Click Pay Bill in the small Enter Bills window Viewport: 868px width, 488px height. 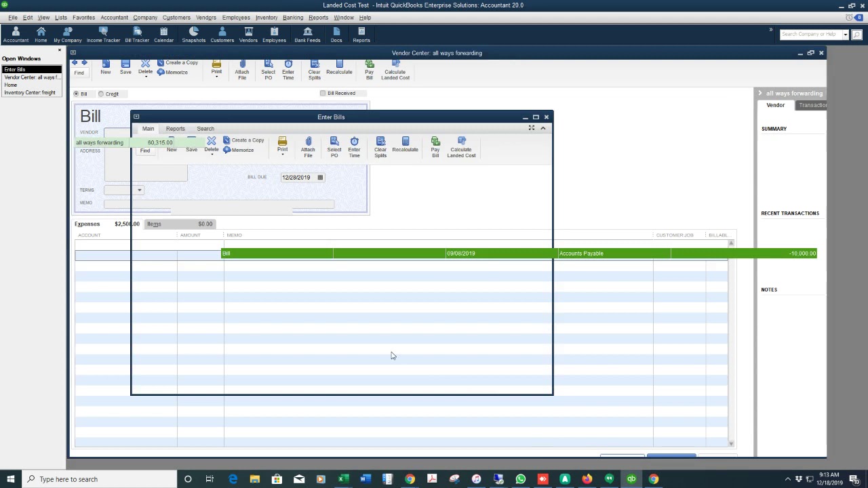(x=435, y=147)
